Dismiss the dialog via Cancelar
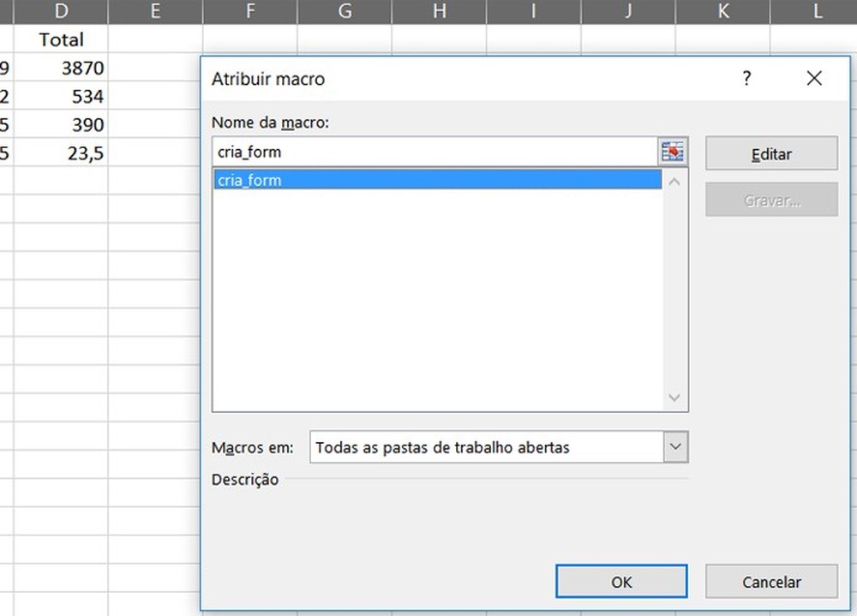 [770, 581]
